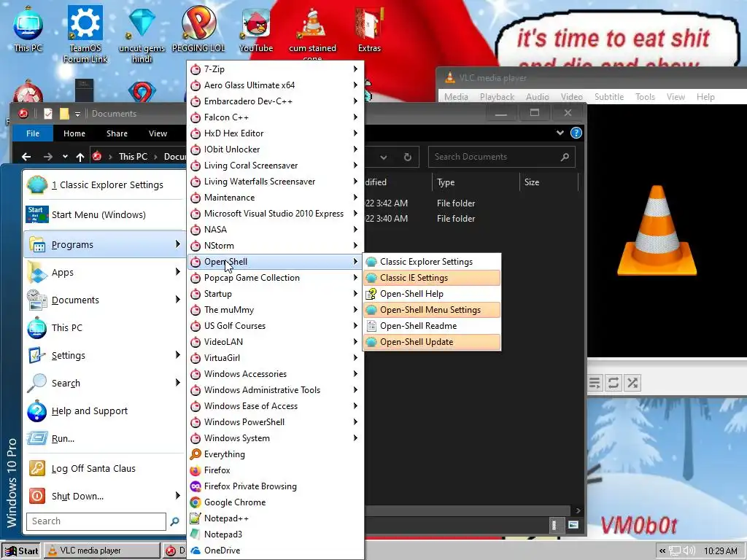The width and height of the screenshot is (747, 560).
Task: Expand the Apps submenu
Action: pos(178,272)
